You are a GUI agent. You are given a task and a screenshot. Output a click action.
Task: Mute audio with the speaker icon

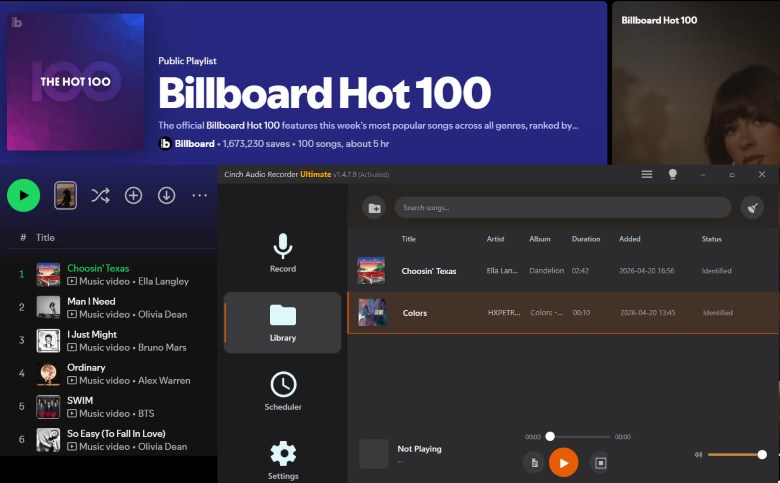point(698,455)
